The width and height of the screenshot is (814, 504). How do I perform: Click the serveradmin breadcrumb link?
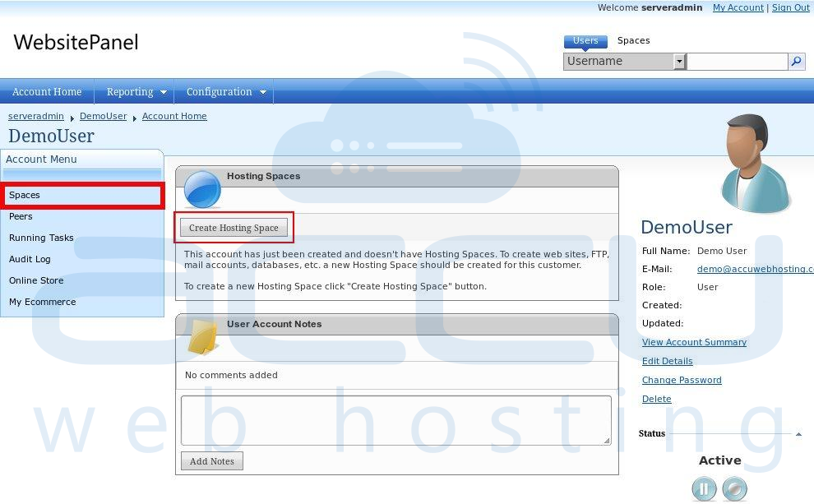click(x=36, y=116)
